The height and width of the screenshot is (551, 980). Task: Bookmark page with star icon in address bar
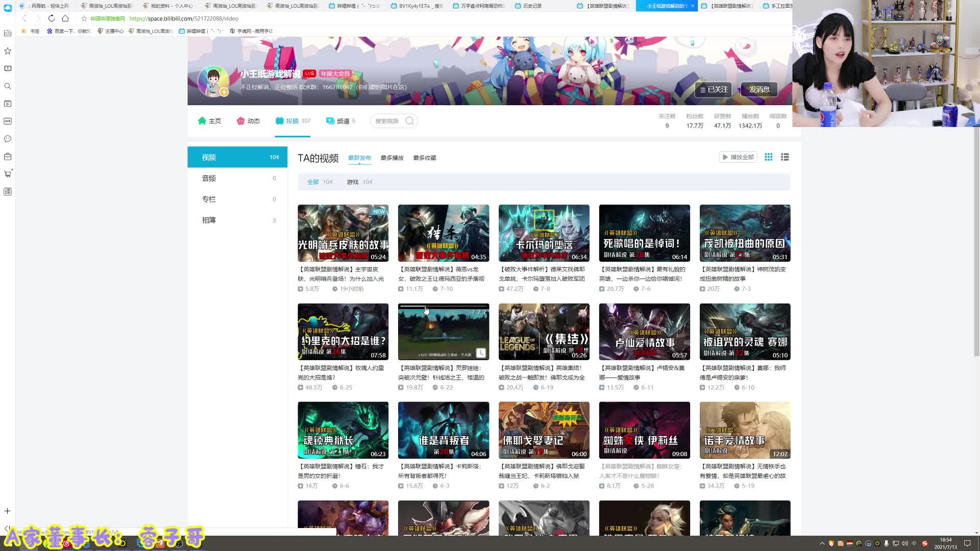(84, 18)
